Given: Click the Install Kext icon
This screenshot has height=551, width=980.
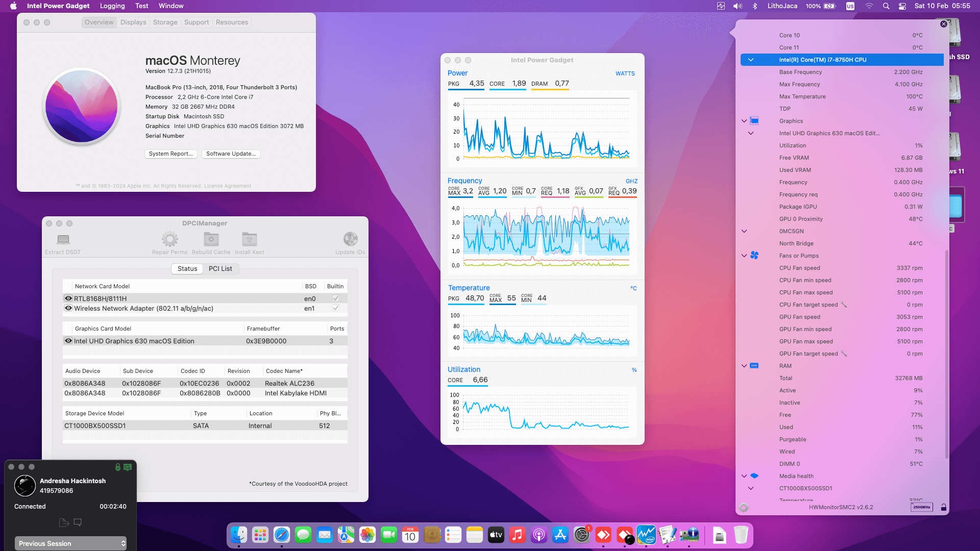Looking at the screenshot, I should click(249, 239).
